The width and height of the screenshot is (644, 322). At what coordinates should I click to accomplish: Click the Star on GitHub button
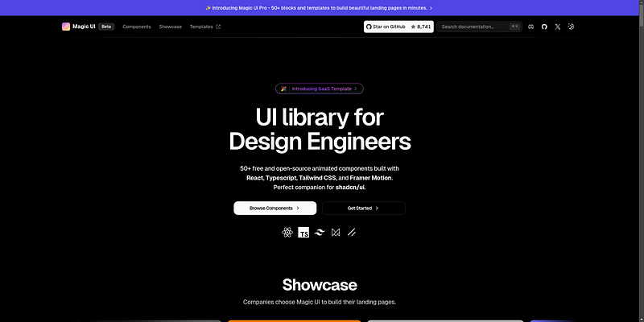coord(398,27)
